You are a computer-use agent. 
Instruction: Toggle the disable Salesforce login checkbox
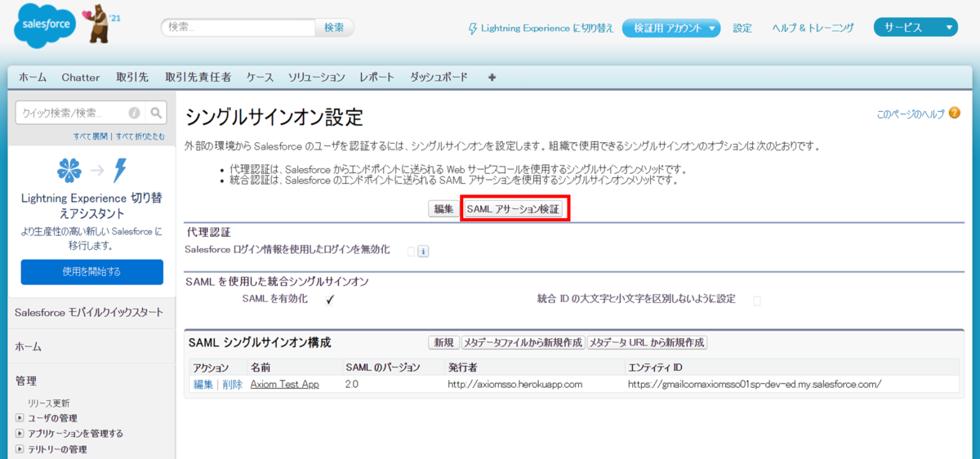[x=411, y=252]
